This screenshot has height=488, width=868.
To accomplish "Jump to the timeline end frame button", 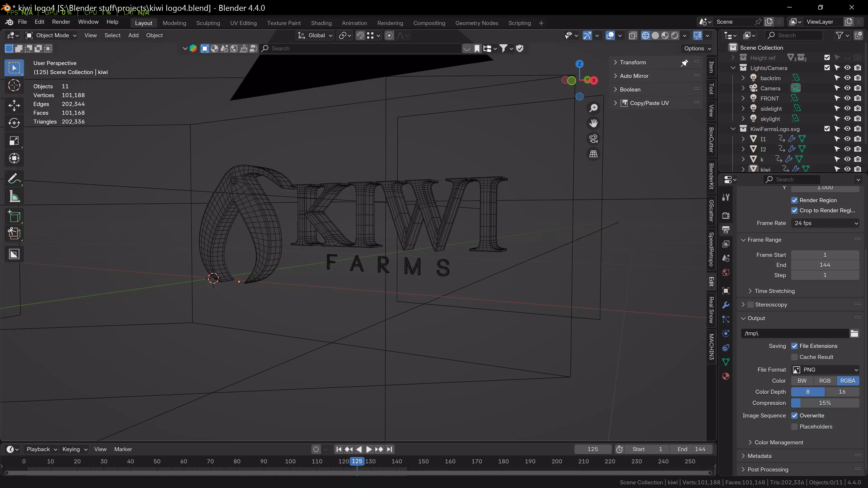I will [x=389, y=449].
